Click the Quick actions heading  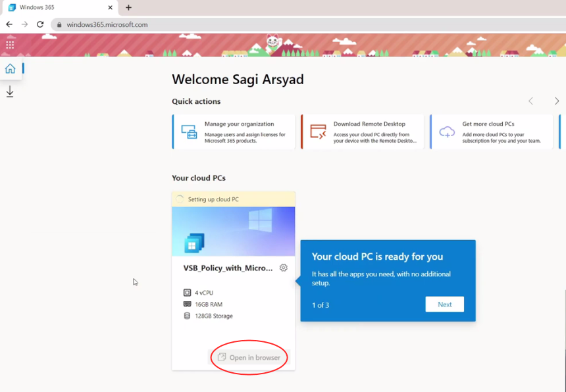[196, 101]
